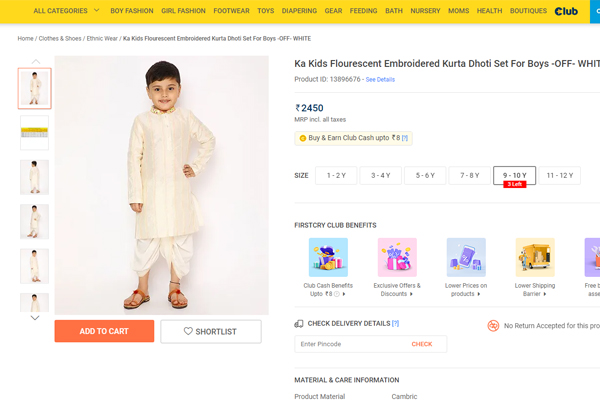Click the No Return Accepted icon
The width and height of the screenshot is (600, 400).
coord(493,325)
